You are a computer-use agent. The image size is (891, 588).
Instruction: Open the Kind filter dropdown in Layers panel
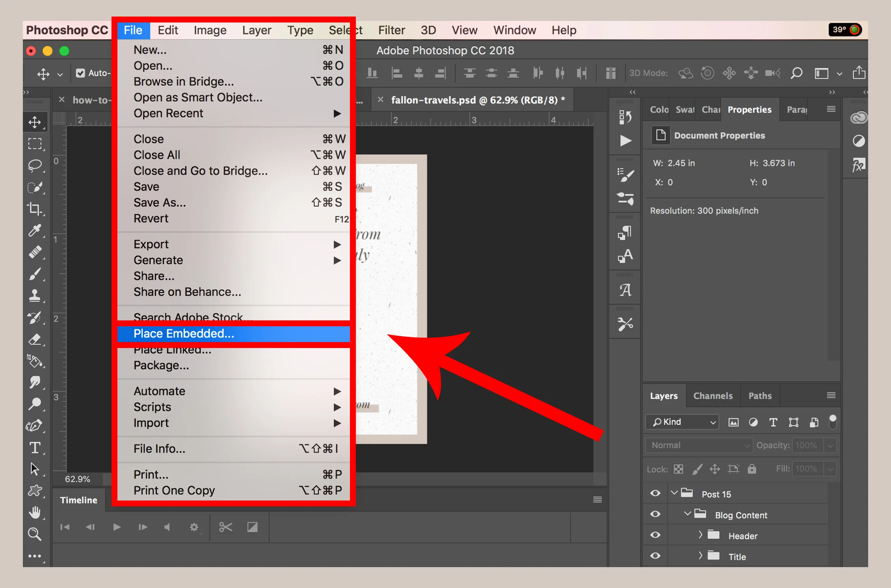click(682, 422)
